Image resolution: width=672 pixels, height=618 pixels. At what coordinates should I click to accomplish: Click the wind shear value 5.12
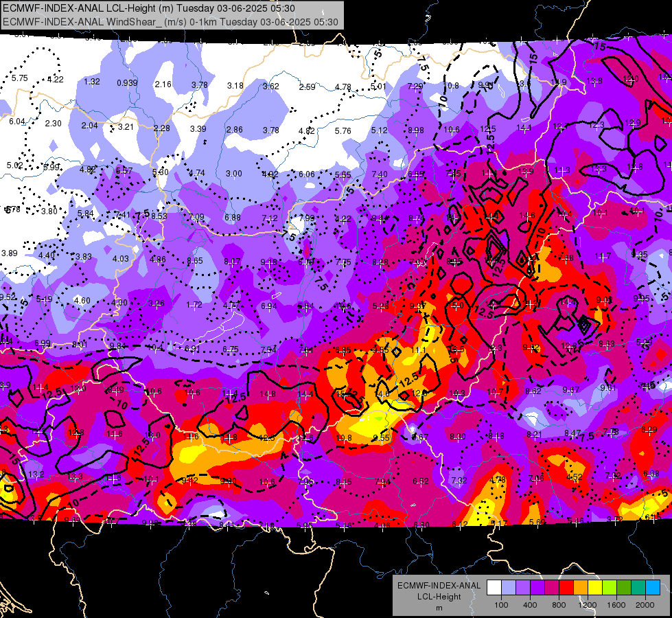380,130
